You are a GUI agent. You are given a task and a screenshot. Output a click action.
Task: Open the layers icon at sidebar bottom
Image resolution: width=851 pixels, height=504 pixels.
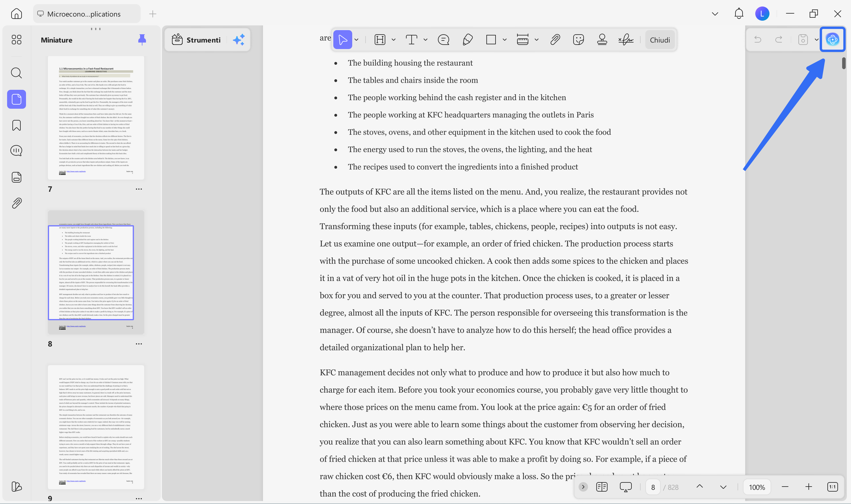click(16, 487)
